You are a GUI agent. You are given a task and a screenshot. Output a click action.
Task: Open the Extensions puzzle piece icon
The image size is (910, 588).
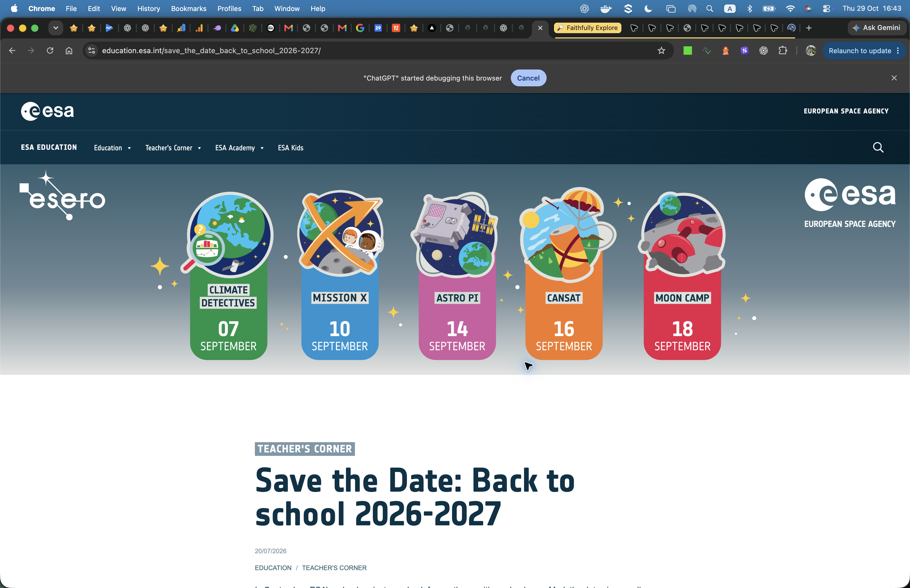[783, 50]
